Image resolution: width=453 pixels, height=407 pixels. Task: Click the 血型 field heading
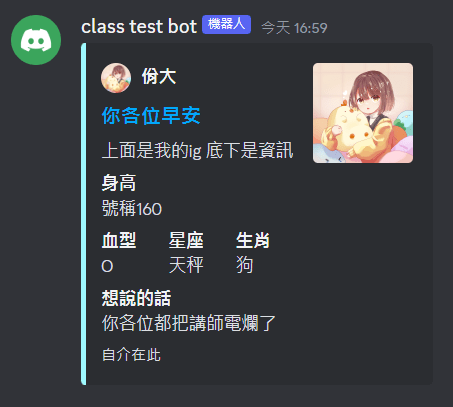[x=119, y=240]
